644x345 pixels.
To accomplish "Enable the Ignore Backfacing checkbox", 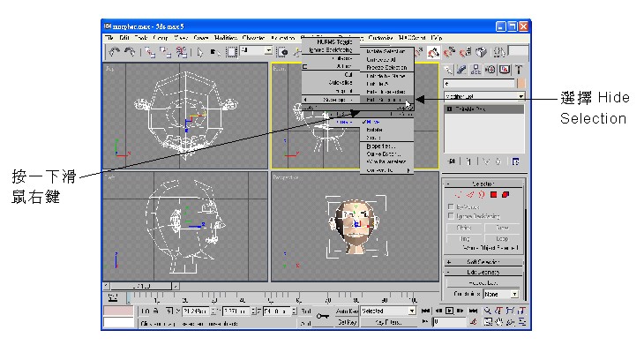I will pos(451,215).
